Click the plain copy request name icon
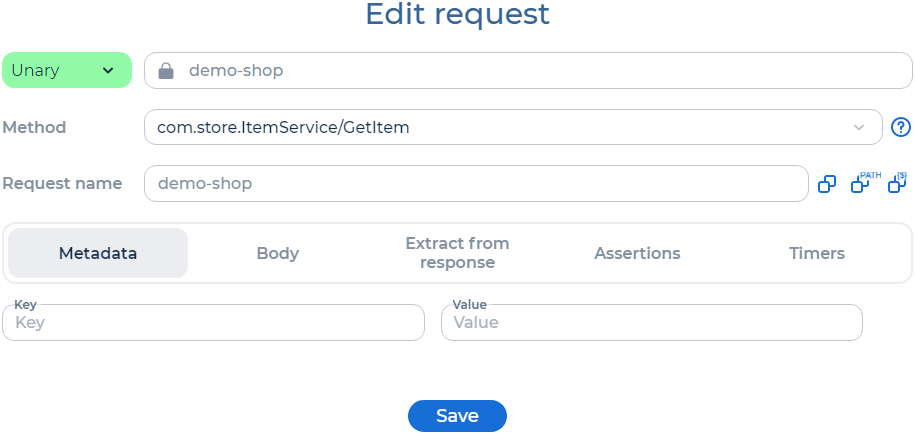The image size is (915, 434). pos(827,184)
